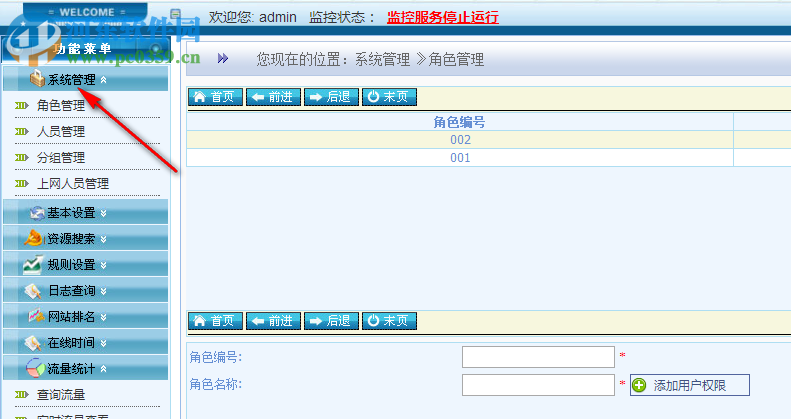Click the small icon next to WELCOME banner
Image resolution: width=791 pixels, height=419 pixels.
coord(175,14)
